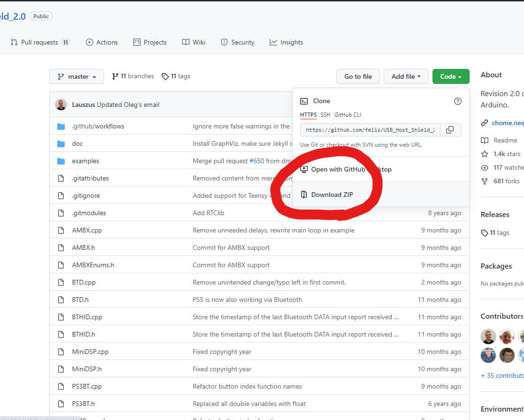The image size is (524, 420).
Task: Click the help question mark icon in Clone panel
Action: click(x=458, y=101)
